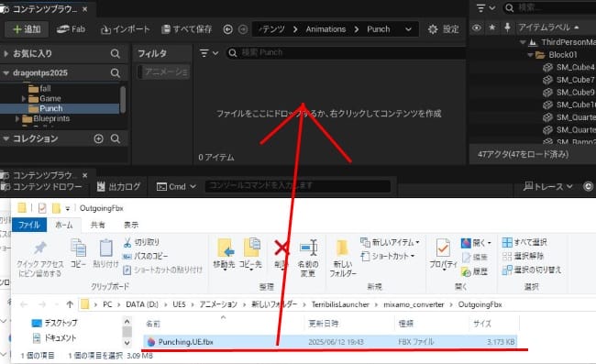
Task: Pin to quick access in Explorer ribbon
Action: coord(40,259)
